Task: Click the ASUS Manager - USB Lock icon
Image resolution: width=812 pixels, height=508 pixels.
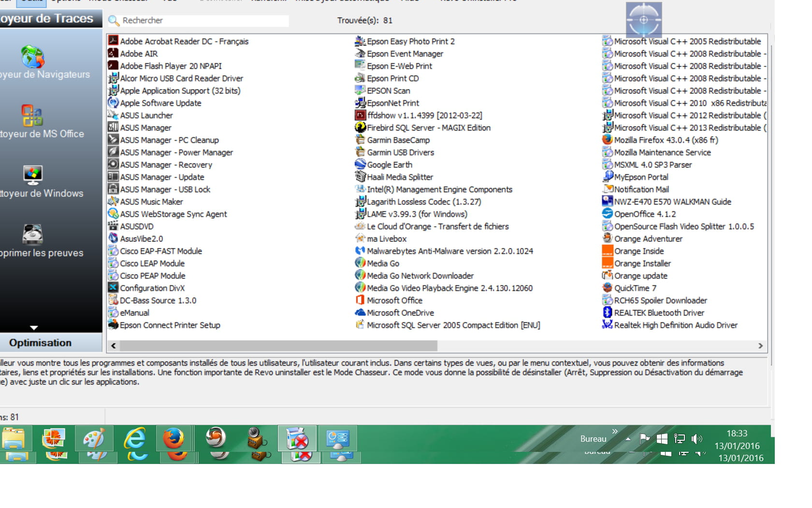Action: (x=113, y=189)
